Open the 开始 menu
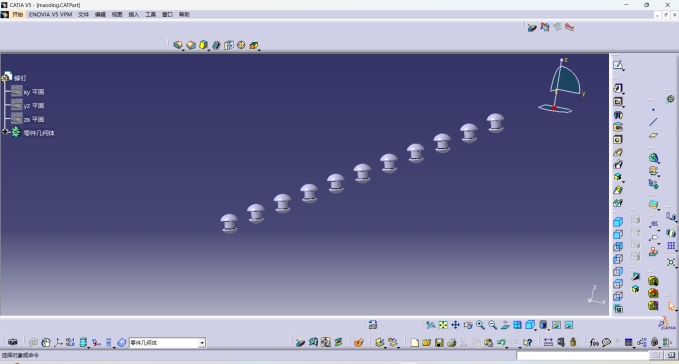Image resolution: width=679 pixels, height=364 pixels. tap(17, 14)
